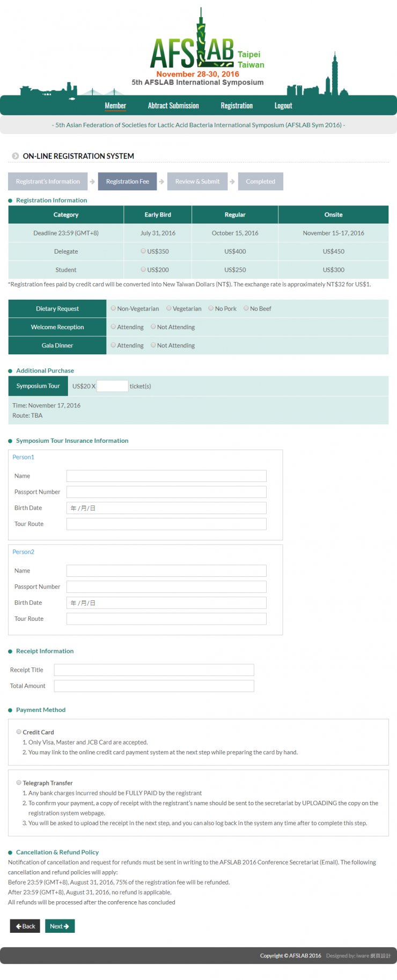The width and height of the screenshot is (397, 980).
Task: Mark Attending for the Welcome Reception
Action: click(113, 326)
